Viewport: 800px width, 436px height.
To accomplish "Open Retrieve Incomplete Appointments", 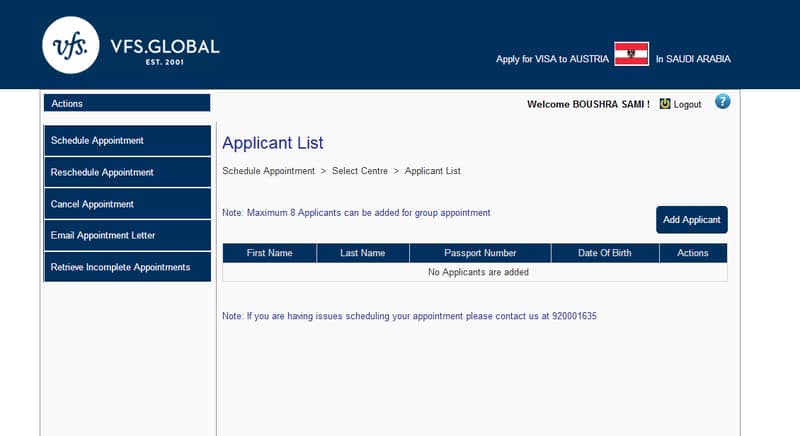I will [128, 267].
